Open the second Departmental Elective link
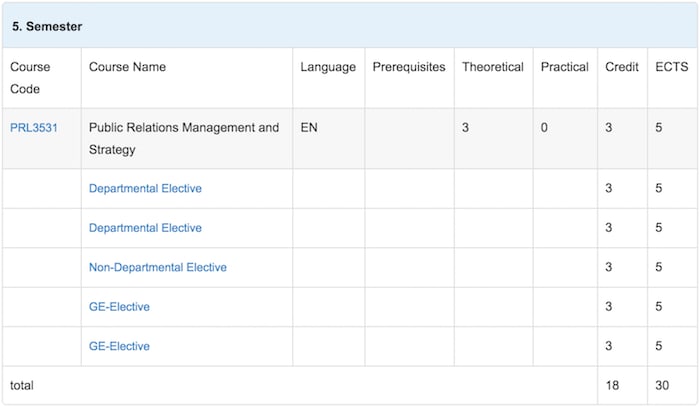 tap(145, 228)
